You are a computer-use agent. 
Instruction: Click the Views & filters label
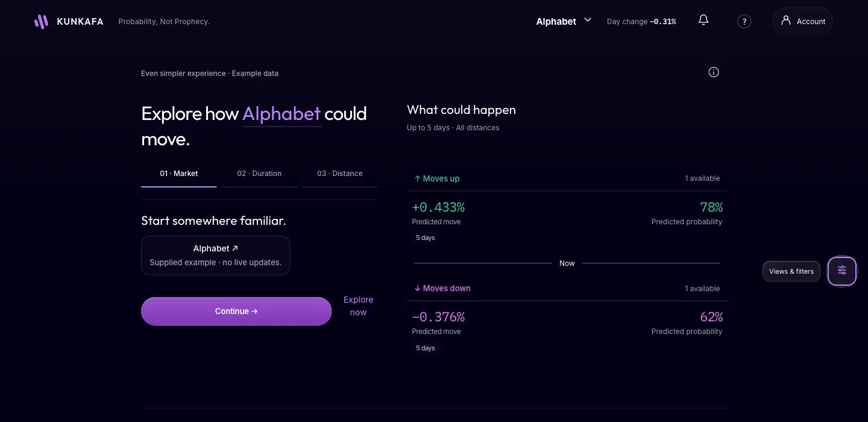tap(791, 271)
